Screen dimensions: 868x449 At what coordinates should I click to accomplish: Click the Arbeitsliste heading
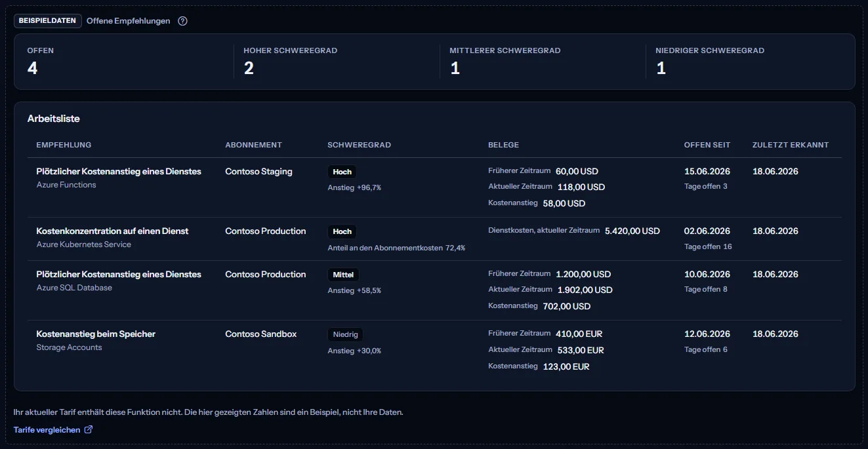pos(54,119)
